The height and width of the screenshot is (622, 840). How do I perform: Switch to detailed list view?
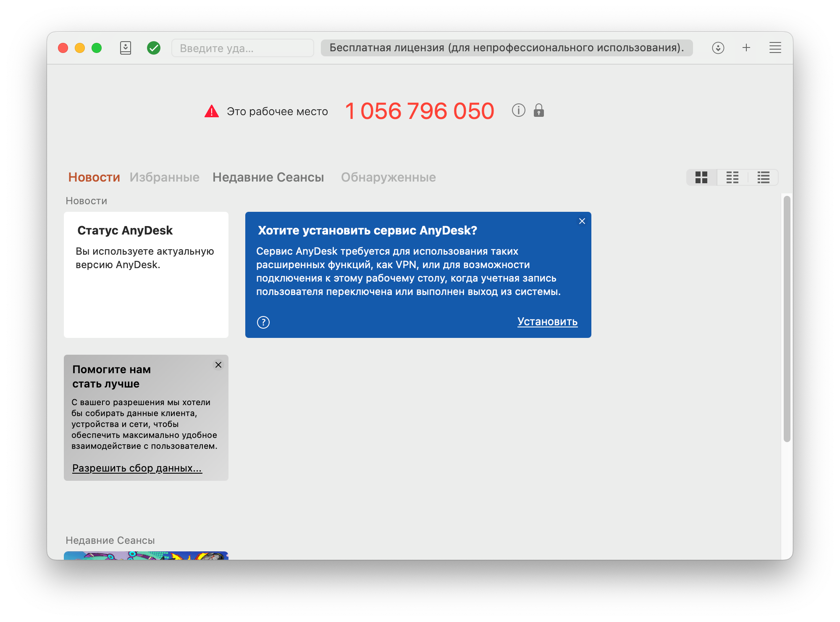pyautogui.click(x=763, y=177)
